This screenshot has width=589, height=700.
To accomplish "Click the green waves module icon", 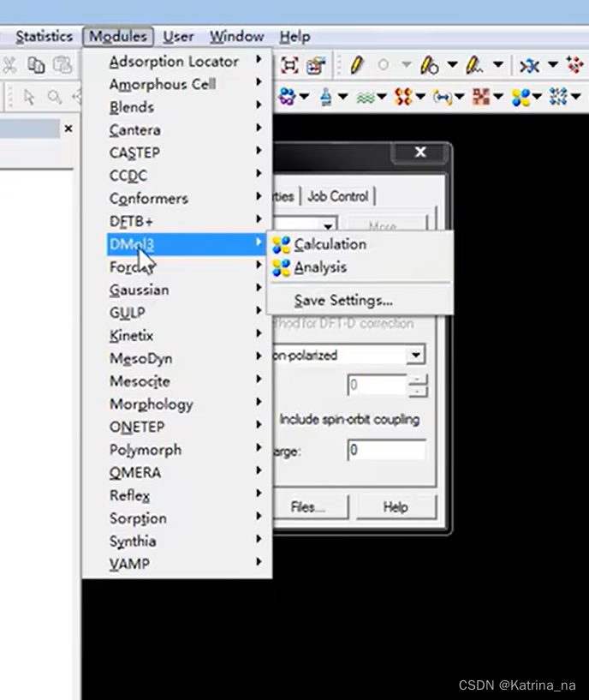I will point(366,97).
